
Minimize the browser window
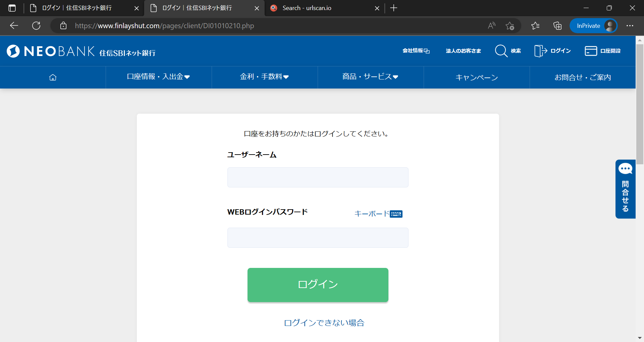(x=586, y=8)
